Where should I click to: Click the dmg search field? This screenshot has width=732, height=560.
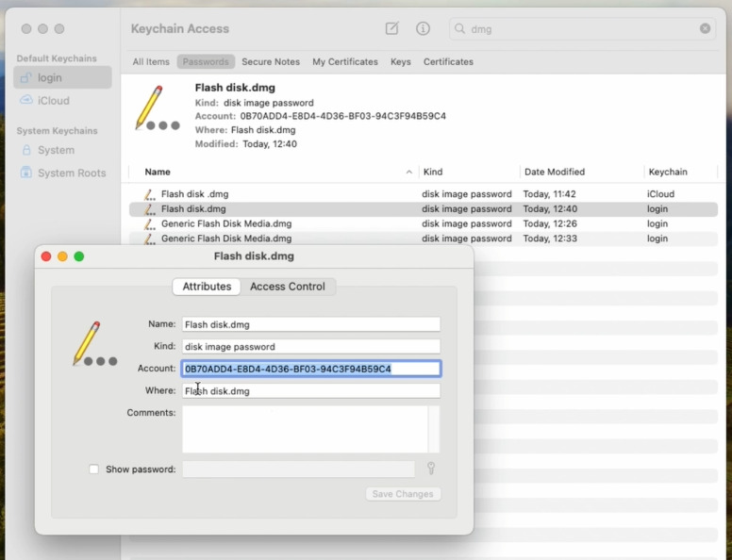point(583,28)
